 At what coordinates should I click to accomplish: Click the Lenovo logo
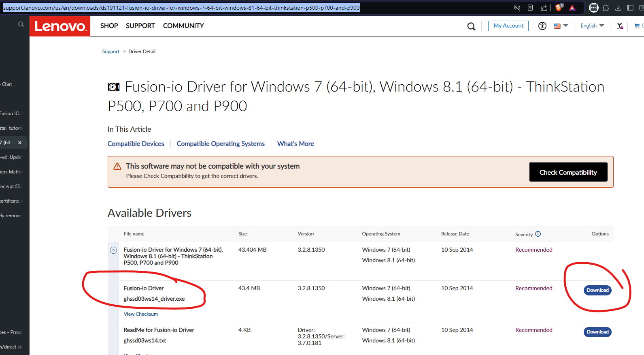60,26
